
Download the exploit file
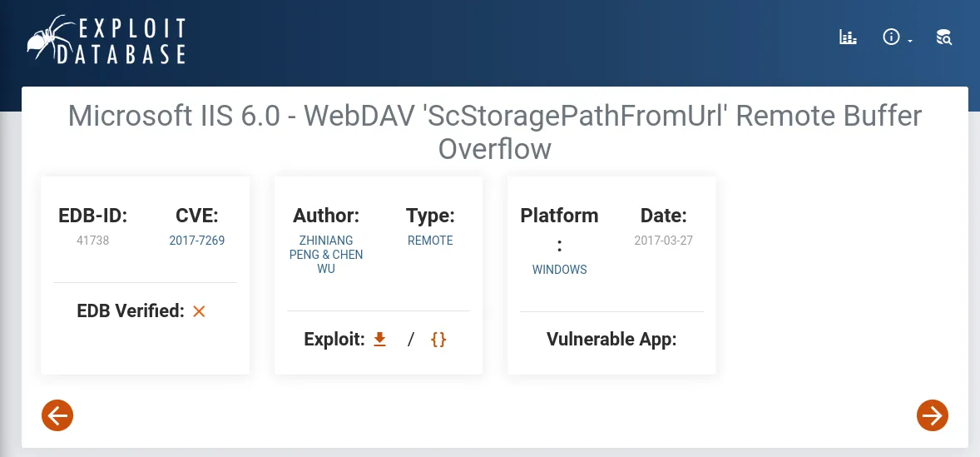tap(379, 339)
